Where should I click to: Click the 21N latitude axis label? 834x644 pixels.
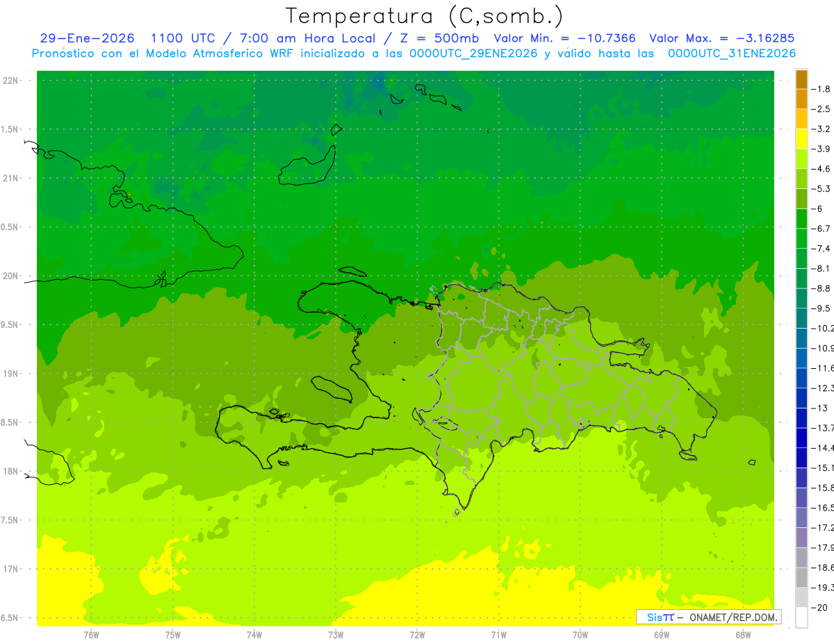pos(11,178)
